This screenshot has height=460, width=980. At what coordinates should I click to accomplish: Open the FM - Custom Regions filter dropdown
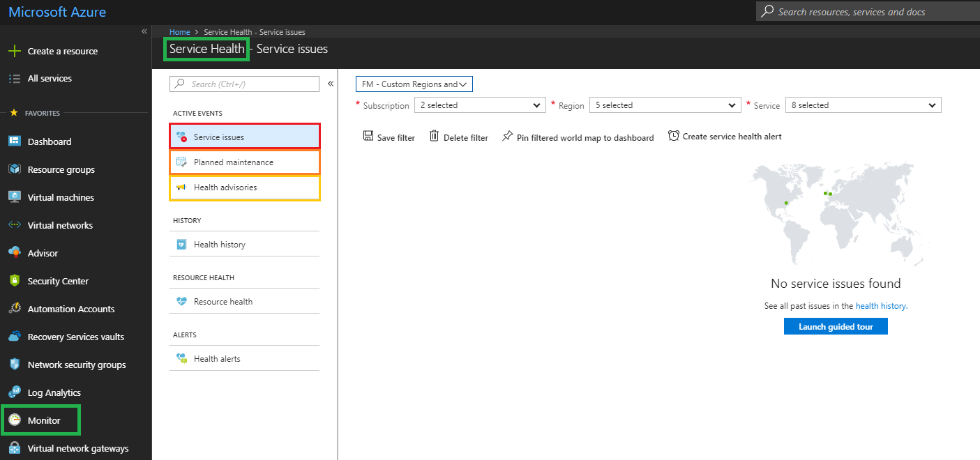pos(414,84)
